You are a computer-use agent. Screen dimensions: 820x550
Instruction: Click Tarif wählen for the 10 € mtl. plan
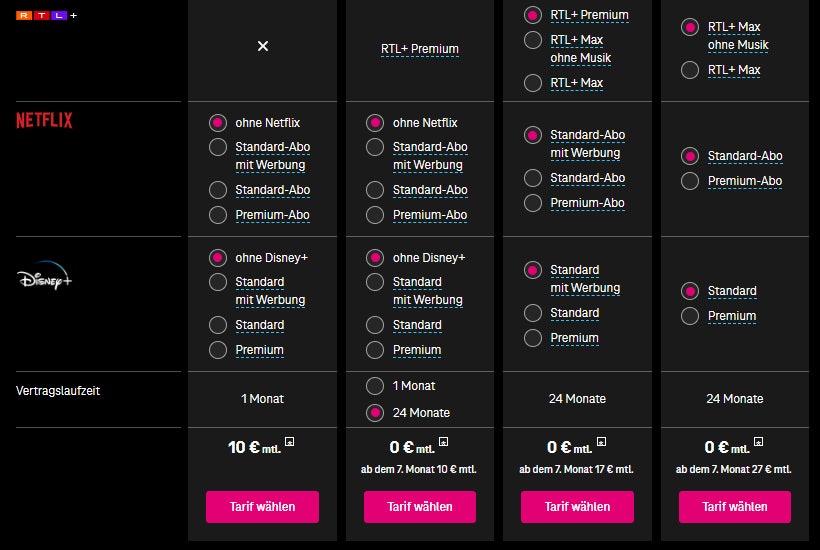click(x=262, y=506)
